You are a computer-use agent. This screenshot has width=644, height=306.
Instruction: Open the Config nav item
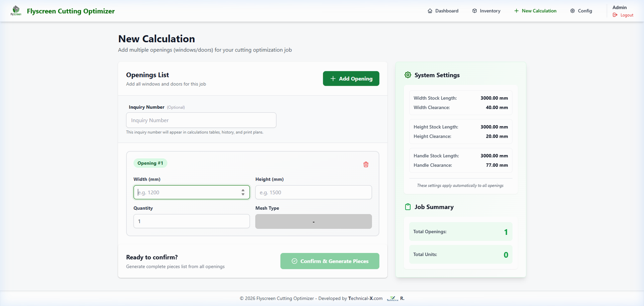pos(581,11)
